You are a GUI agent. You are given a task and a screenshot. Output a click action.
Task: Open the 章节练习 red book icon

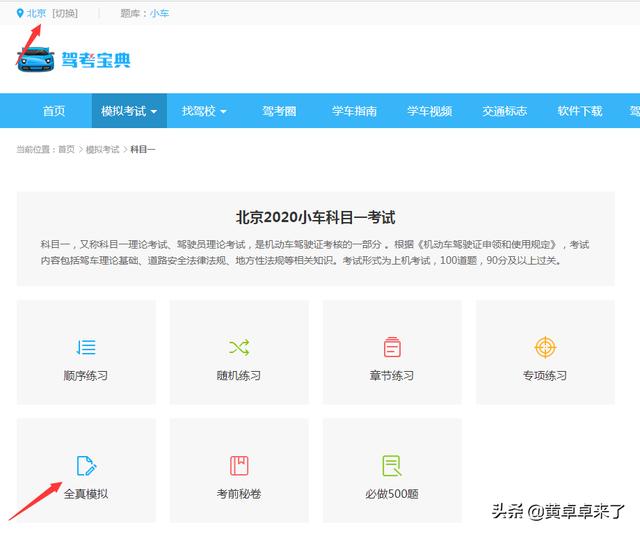click(392, 348)
